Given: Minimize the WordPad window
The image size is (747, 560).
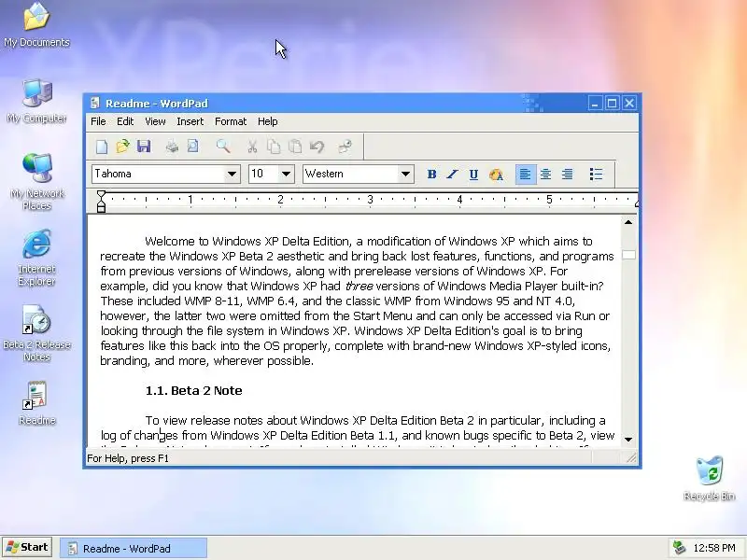Looking at the screenshot, I should pyautogui.click(x=595, y=104).
